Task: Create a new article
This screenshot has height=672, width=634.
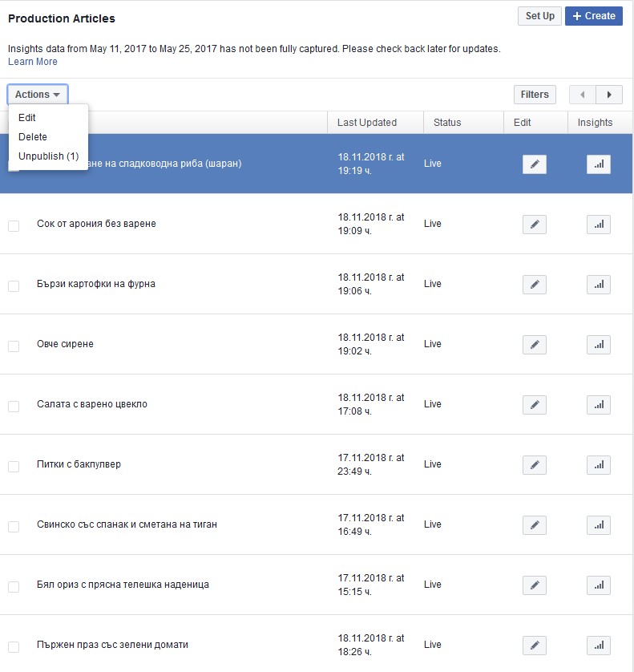Action: click(594, 16)
